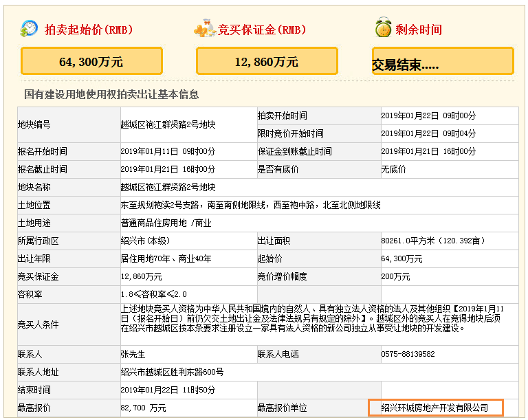Click the 竞买保证金 label in the table
The width and height of the screenshot is (528, 420).
[38, 276]
